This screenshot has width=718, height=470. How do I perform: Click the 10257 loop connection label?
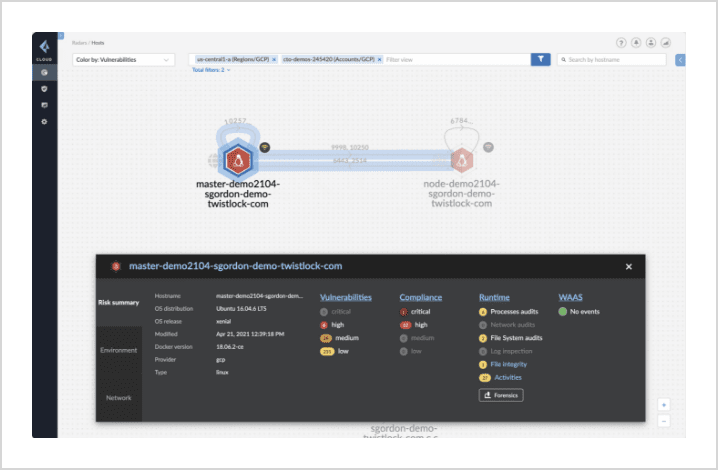pos(235,121)
